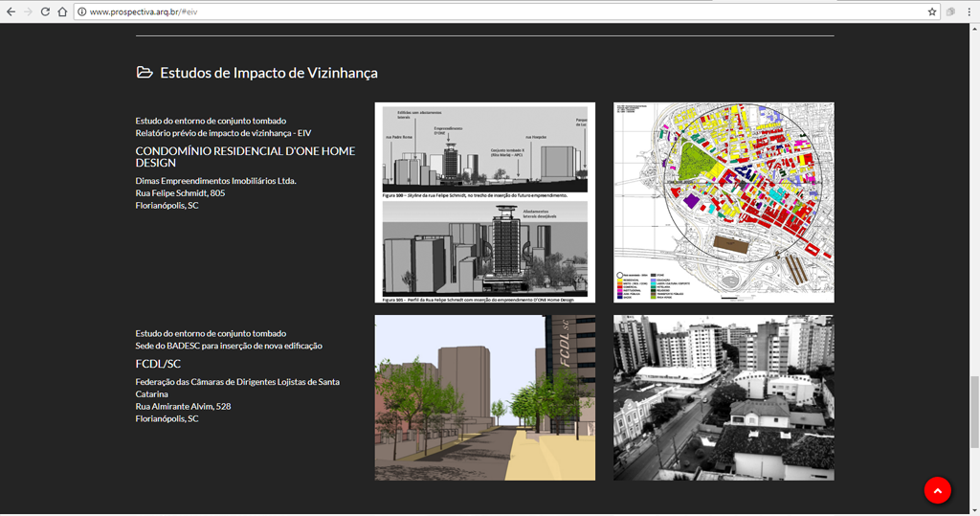980x516 pixels.
Task: Open the FCDL/SC 3D street rendering
Action: (x=484, y=397)
